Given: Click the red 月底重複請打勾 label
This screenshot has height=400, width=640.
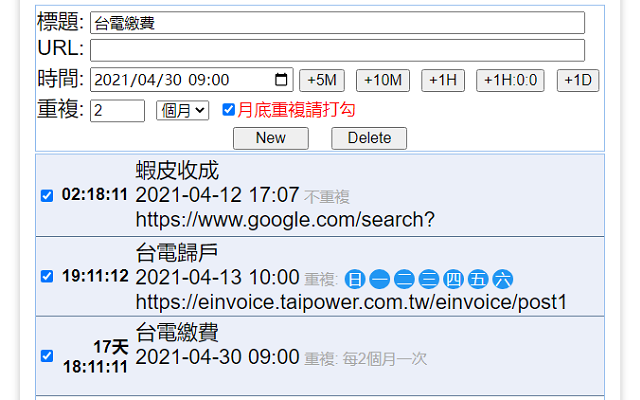Looking at the screenshot, I should pos(296,110).
